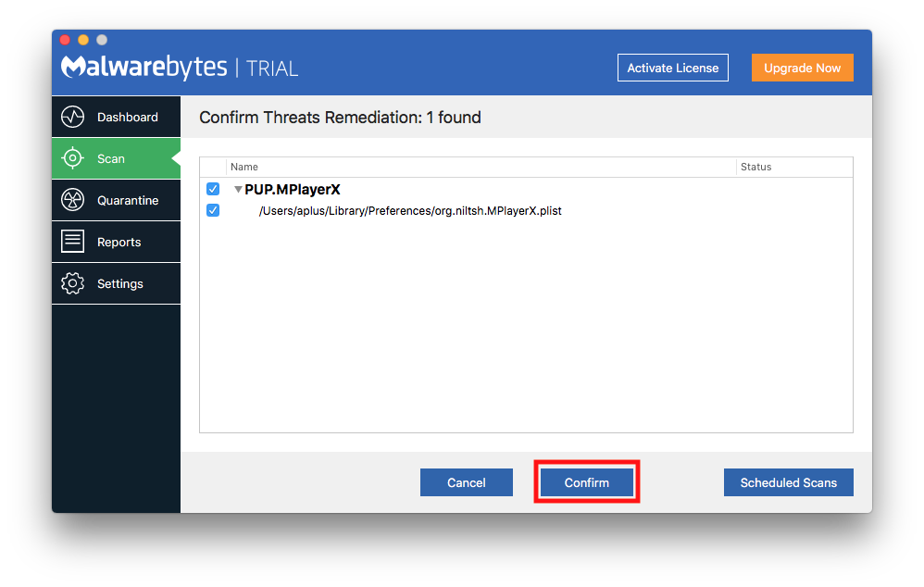The width and height of the screenshot is (924, 587).
Task: Click the 'Confirm Threats Remediation: 1 found' heading
Action: coord(340,118)
